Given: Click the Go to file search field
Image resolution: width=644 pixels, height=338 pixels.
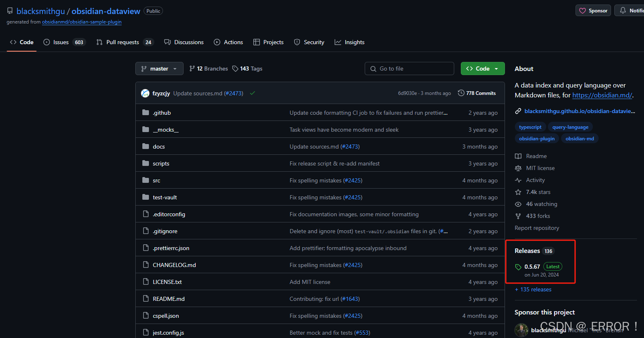Looking at the screenshot, I should pyautogui.click(x=409, y=69).
